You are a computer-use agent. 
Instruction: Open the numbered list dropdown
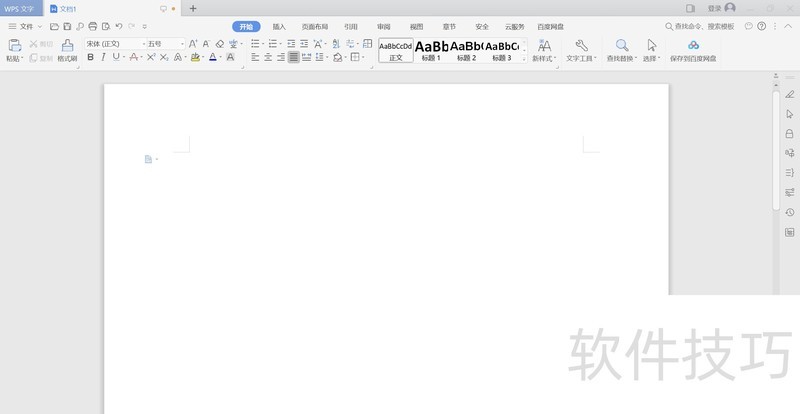click(x=281, y=44)
